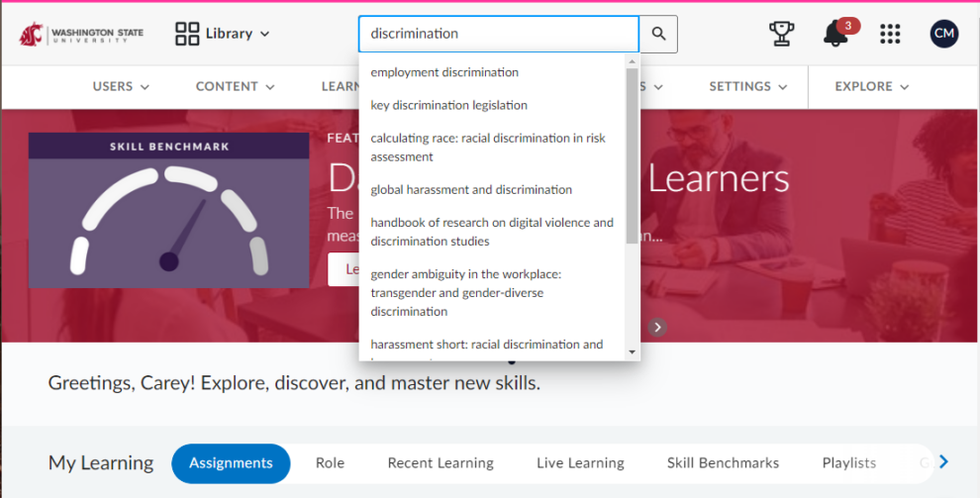Expand the Library dropdown
Viewport: 980px width, 498px height.
(x=223, y=34)
